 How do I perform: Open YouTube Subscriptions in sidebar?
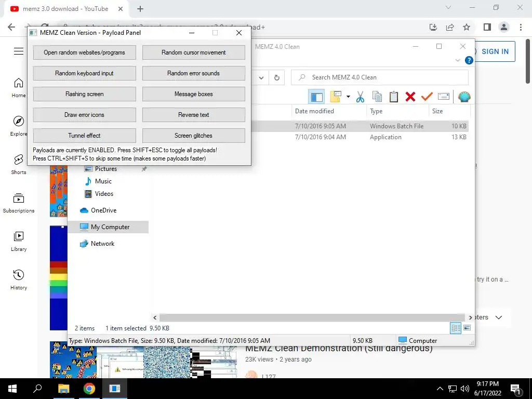(x=19, y=203)
